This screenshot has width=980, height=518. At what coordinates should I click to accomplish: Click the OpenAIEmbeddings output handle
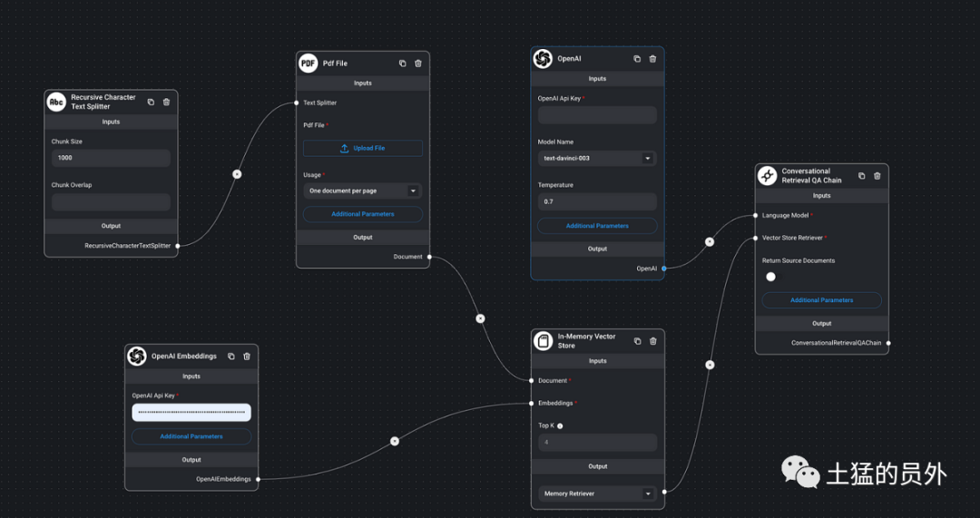(x=258, y=479)
